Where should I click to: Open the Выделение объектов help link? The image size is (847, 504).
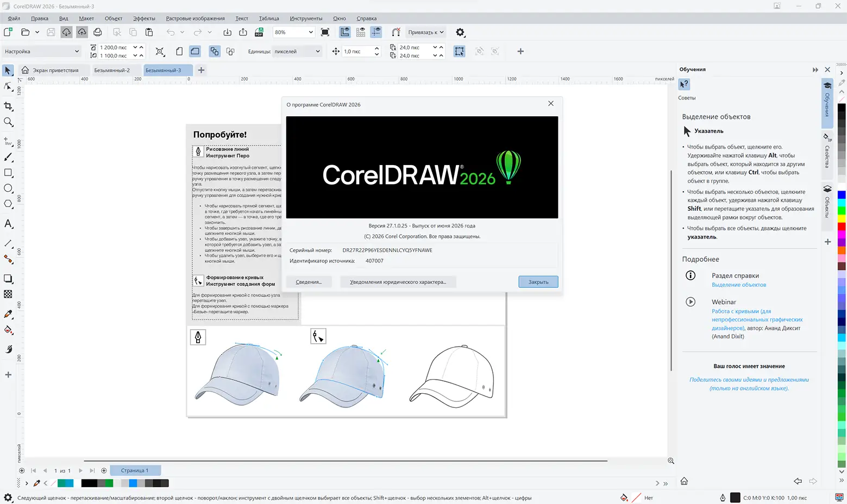point(739,285)
